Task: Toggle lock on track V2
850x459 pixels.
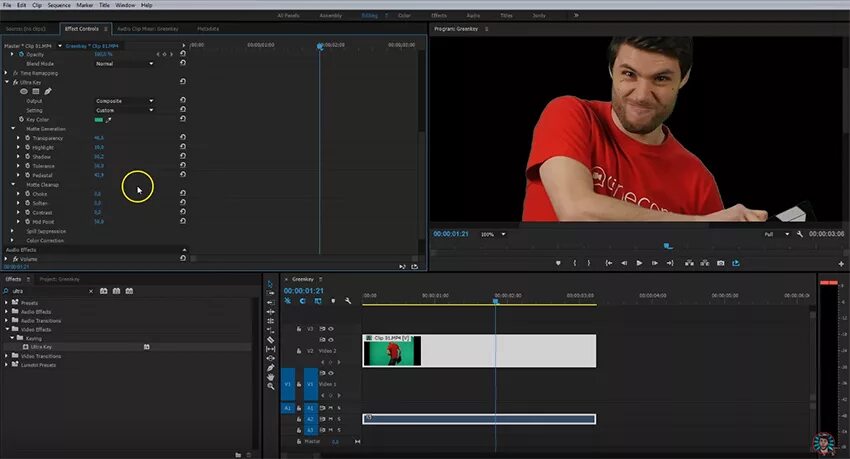Action: click(299, 351)
